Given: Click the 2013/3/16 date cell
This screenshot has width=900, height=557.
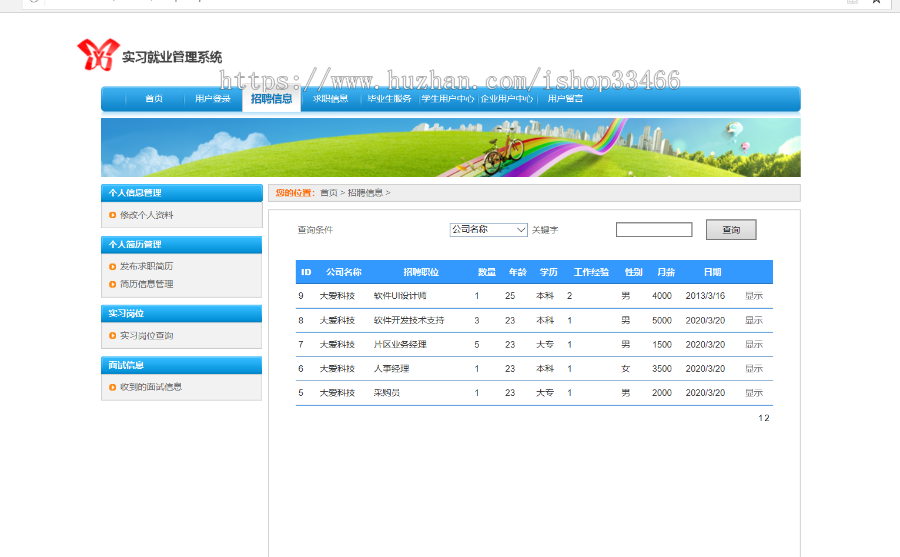Looking at the screenshot, I should (705, 296).
